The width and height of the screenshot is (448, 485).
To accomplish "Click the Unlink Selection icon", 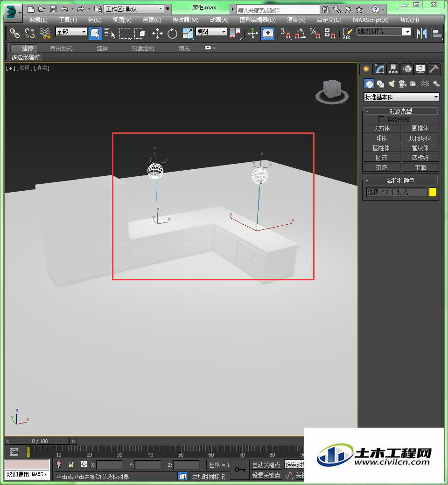I will 29,33.
